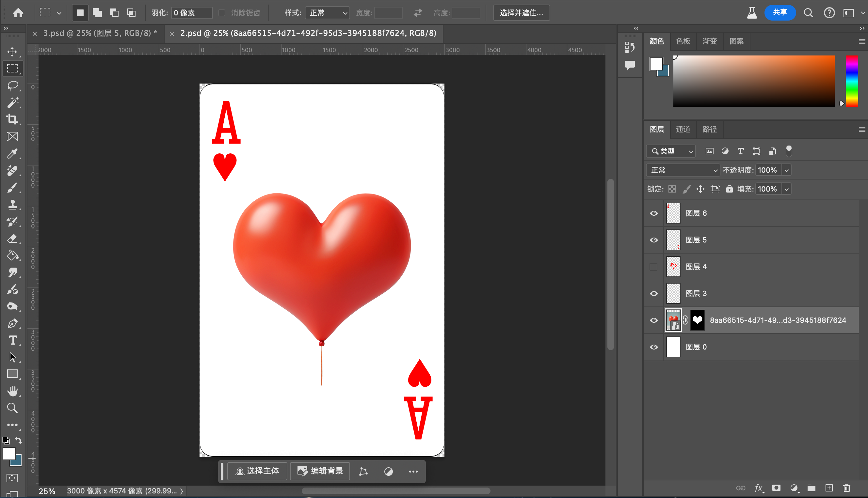Viewport: 868px width, 498px height.
Task: Select the Move tool
Action: (12, 52)
